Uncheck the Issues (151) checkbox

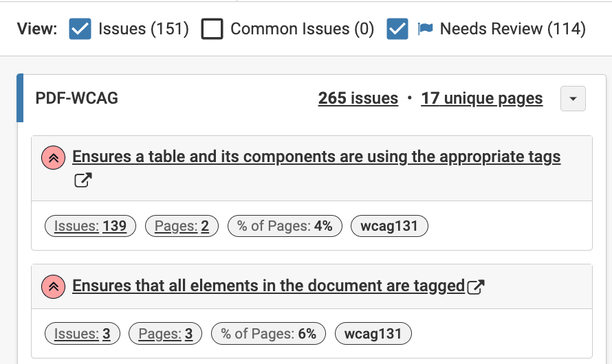(x=80, y=29)
